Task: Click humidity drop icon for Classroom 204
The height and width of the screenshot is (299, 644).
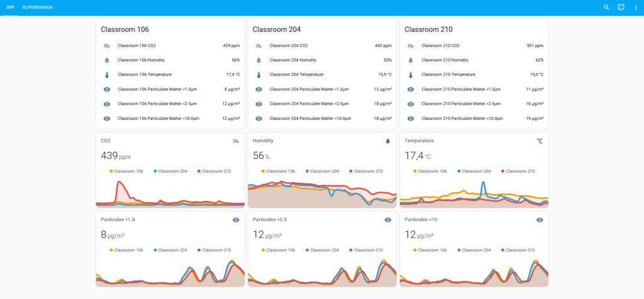Action: [x=258, y=60]
